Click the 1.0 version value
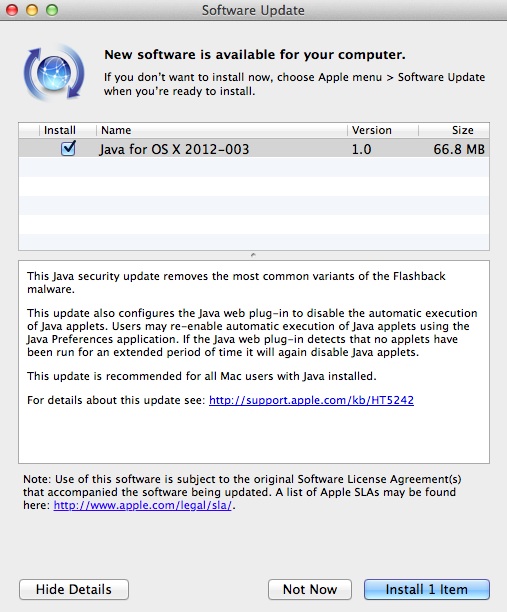The height and width of the screenshot is (612, 507). pyautogui.click(x=361, y=149)
